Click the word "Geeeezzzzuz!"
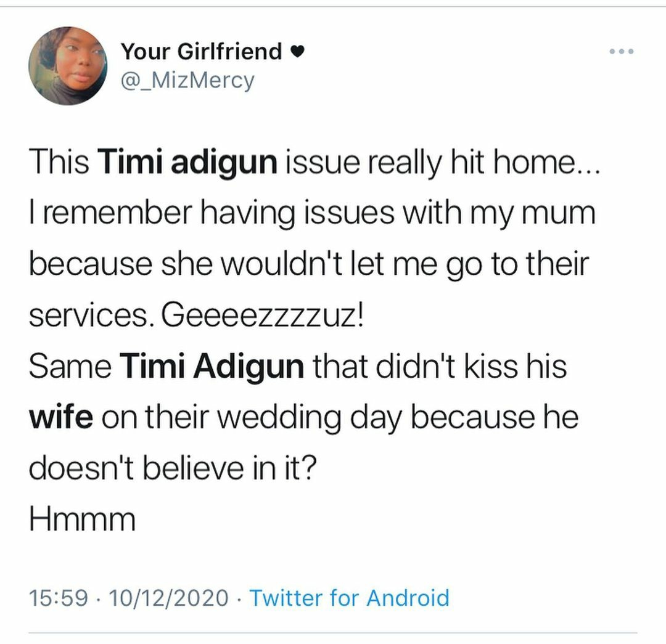666x644 pixels. (x=263, y=316)
